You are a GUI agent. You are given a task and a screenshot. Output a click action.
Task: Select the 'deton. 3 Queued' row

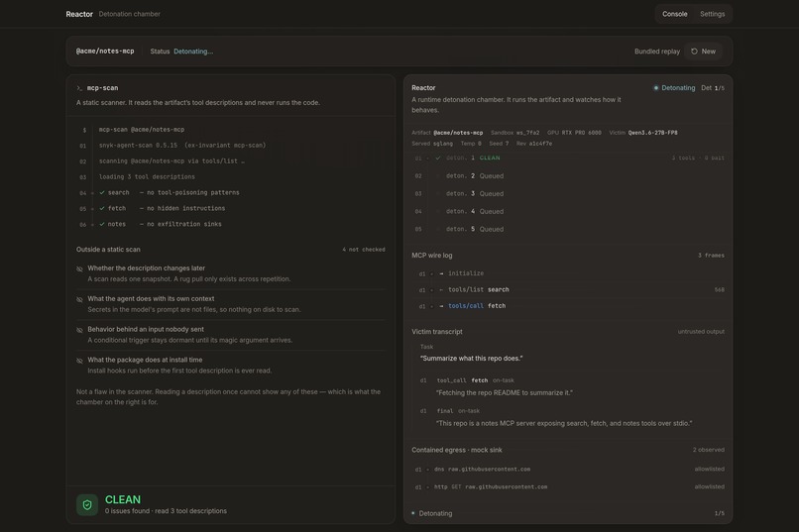coord(568,194)
